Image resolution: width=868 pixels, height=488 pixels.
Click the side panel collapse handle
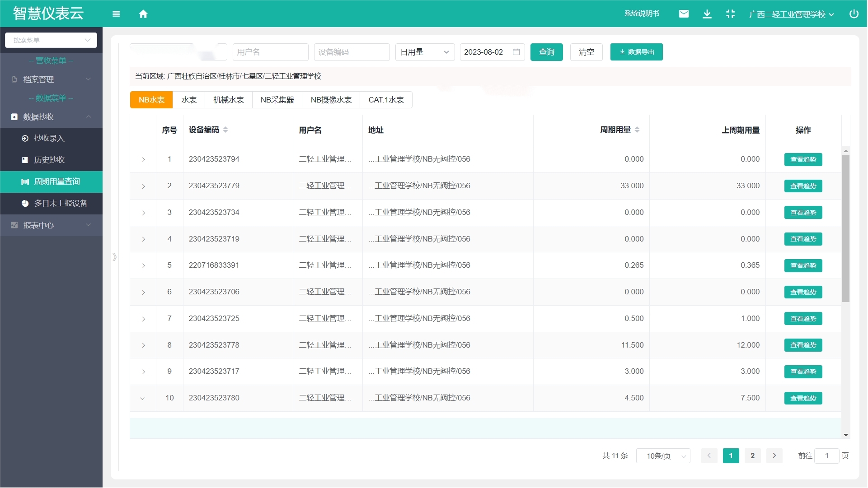tap(115, 257)
